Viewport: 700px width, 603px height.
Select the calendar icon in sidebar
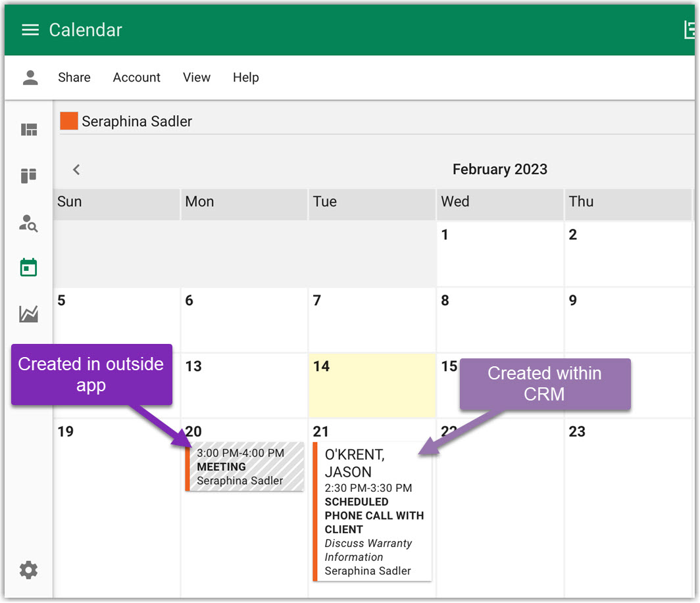coord(29,268)
